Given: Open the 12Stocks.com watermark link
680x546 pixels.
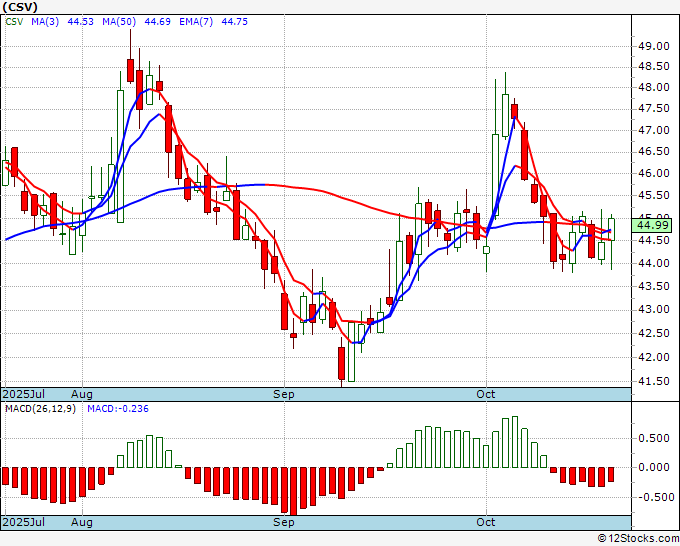Looking at the screenshot, I should (637, 538).
